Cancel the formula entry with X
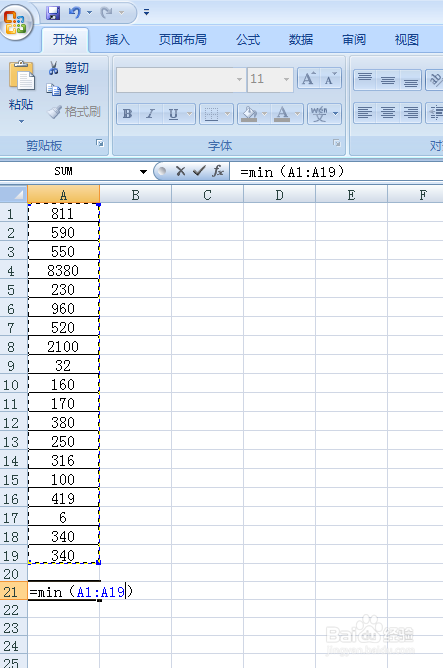The image size is (443, 668). (181, 171)
